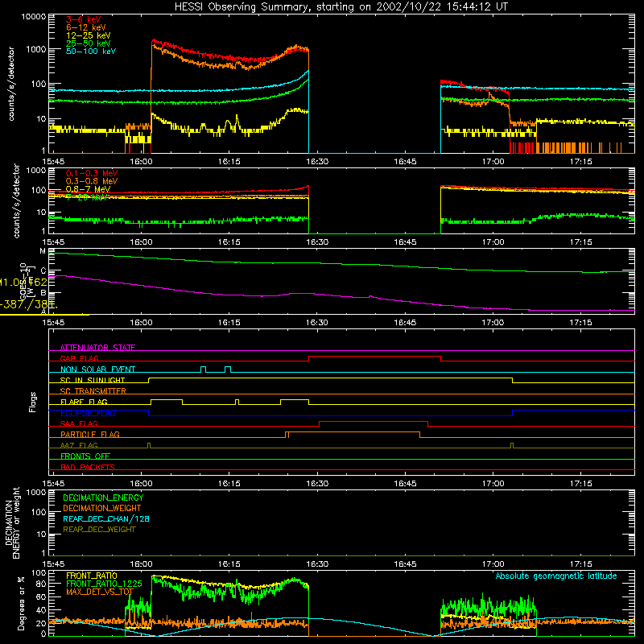644x644 pixels.
Task: Select the NON_SOLAR_EVENT flag label
Action: (x=97, y=369)
